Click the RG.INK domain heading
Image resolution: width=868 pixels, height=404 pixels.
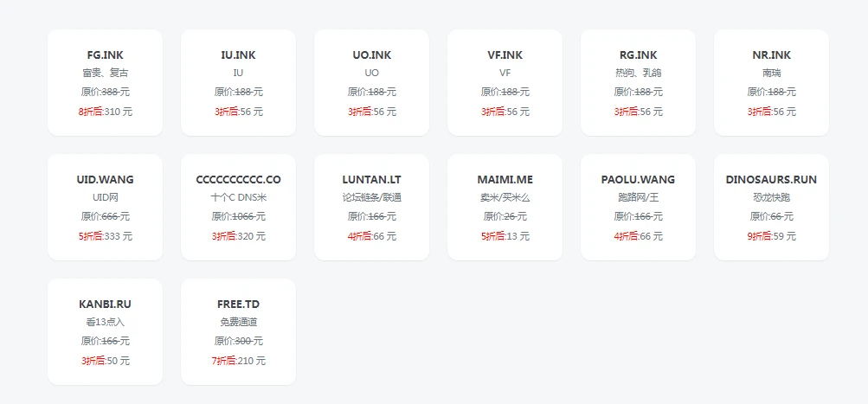(638, 55)
